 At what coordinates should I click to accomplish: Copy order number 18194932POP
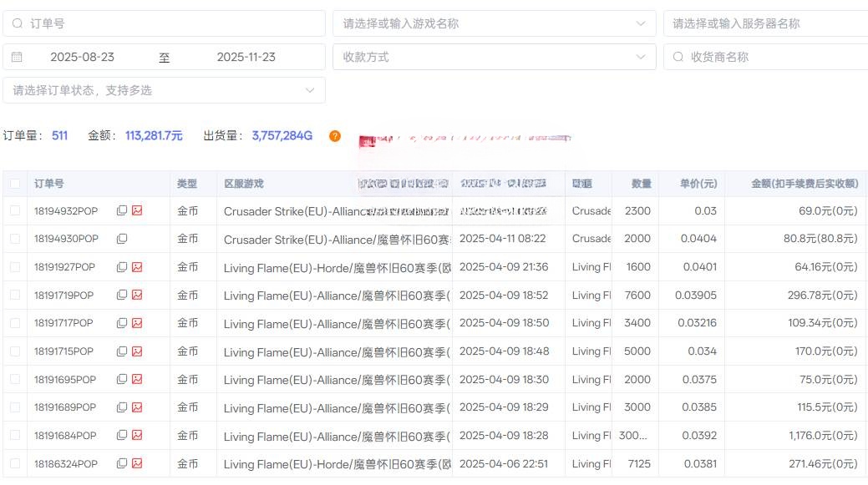(x=122, y=210)
